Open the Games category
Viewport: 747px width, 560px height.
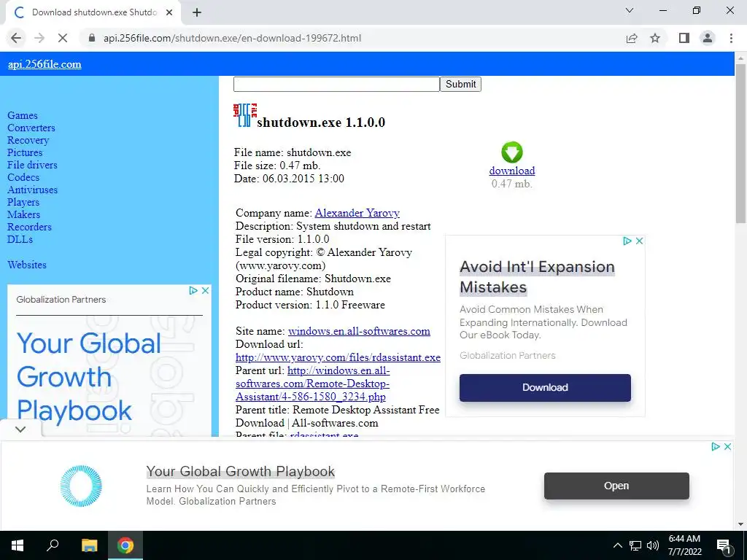23,115
